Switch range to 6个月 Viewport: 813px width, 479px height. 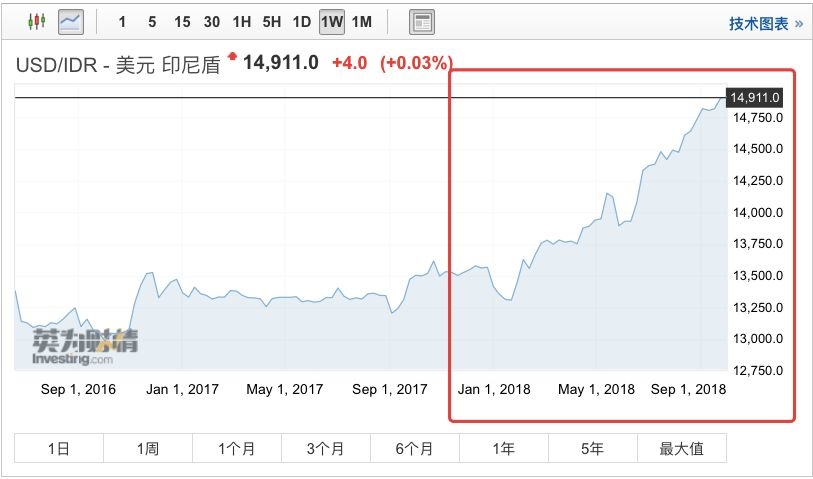pyautogui.click(x=414, y=449)
